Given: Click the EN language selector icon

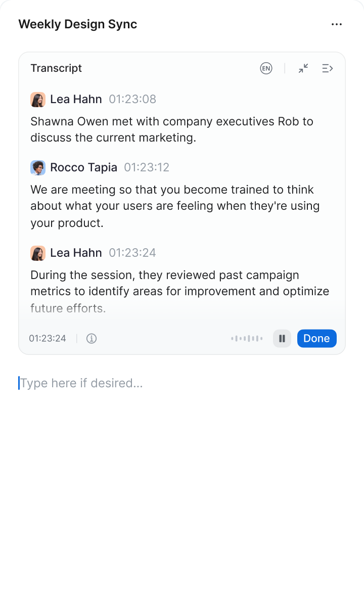Looking at the screenshot, I should [266, 68].
